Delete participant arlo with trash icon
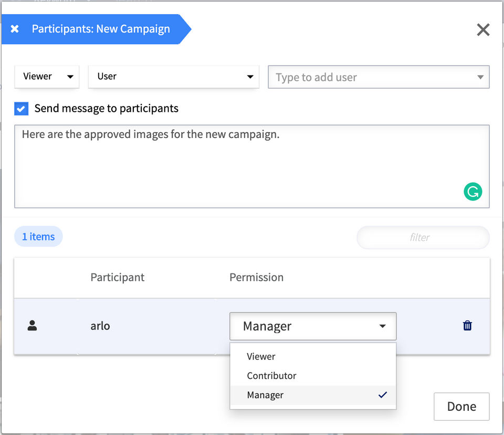504x435 pixels. (x=467, y=326)
